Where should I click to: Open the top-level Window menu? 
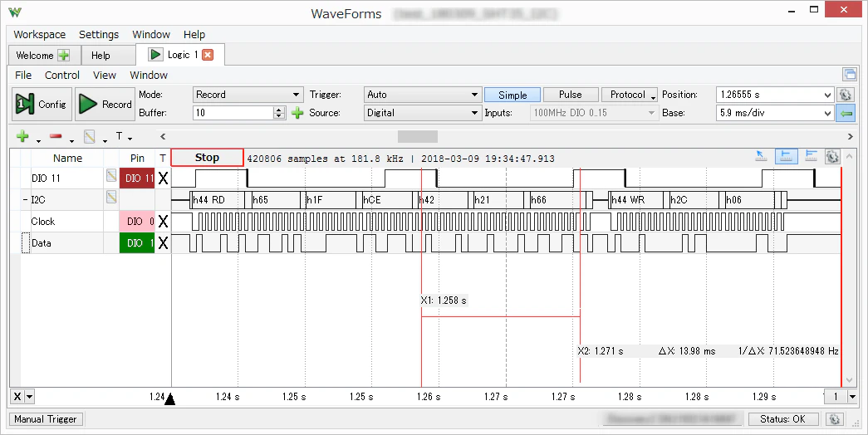click(x=150, y=34)
